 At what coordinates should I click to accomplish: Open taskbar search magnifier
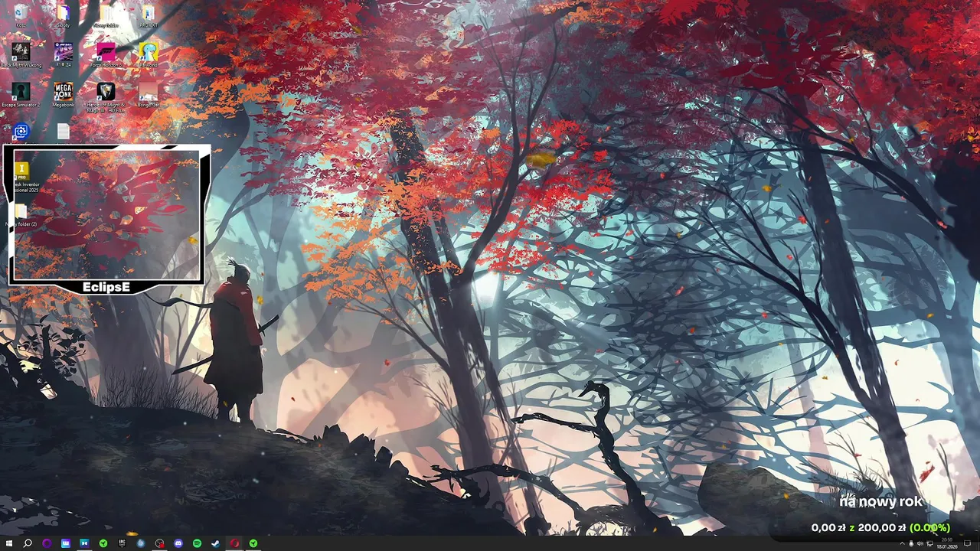[28, 543]
